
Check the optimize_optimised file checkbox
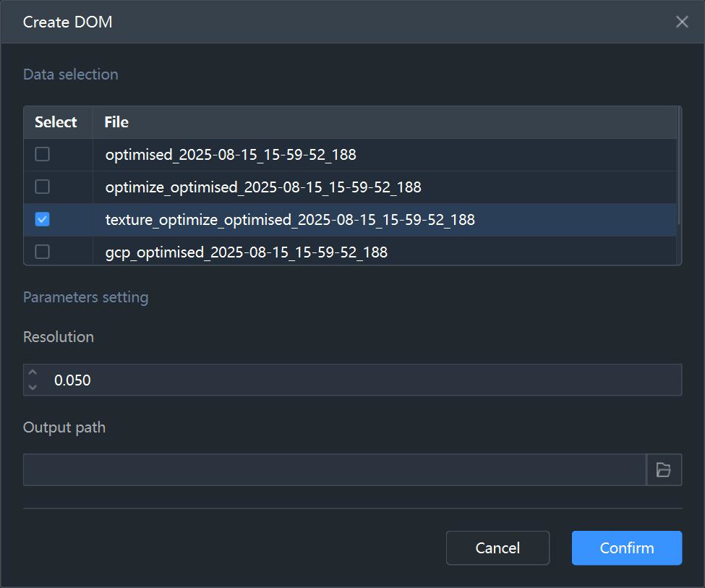pyautogui.click(x=42, y=187)
